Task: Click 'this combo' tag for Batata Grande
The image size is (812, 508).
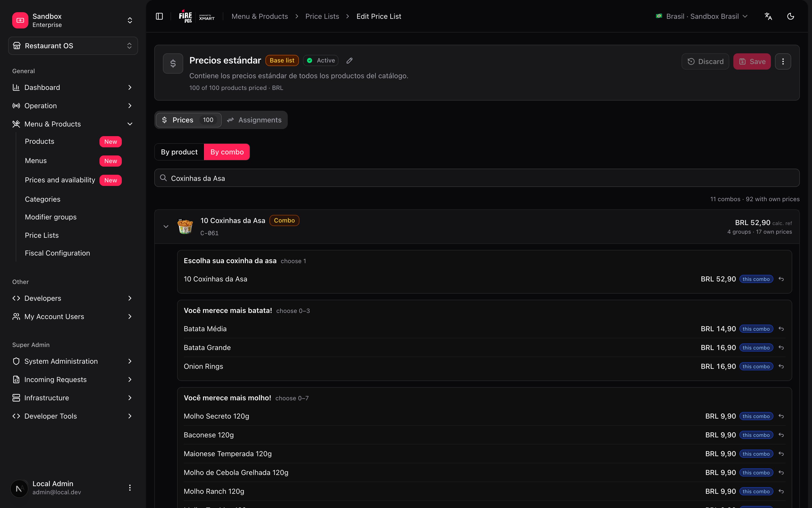Action: click(x=756, y=348)
